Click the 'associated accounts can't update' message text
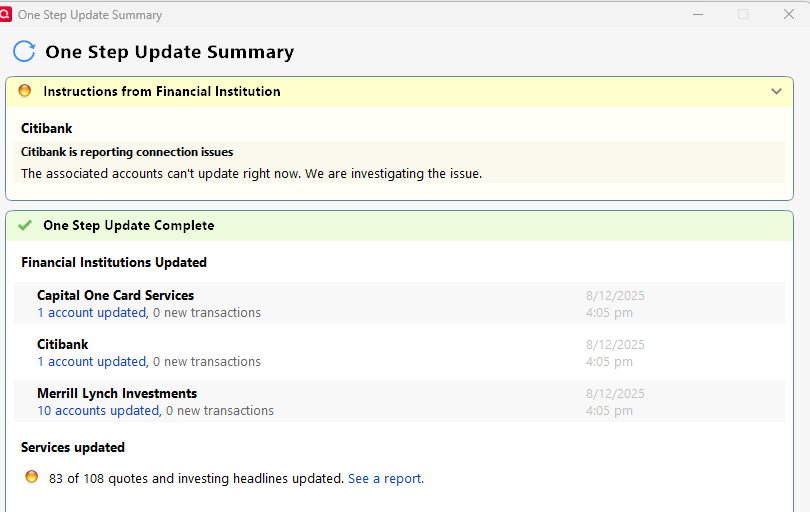This screenshot has height=512, width=810. coord(252,174)
